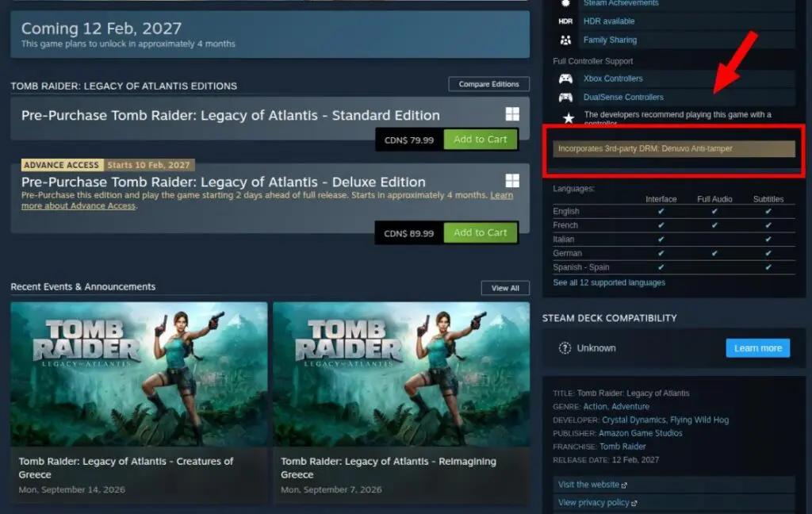Open the Tomb Raider franchise link

(622, 447)
